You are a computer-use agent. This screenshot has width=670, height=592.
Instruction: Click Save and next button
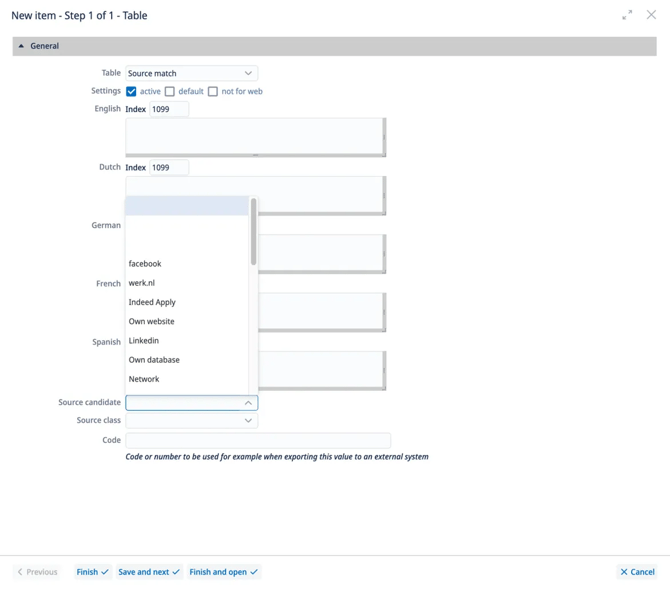[x=149, y=572]
